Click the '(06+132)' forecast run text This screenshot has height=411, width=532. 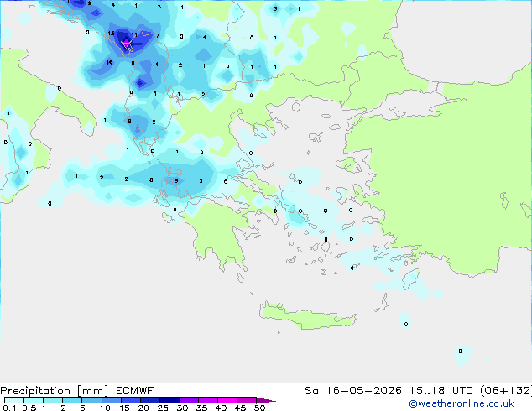point(505,391)
